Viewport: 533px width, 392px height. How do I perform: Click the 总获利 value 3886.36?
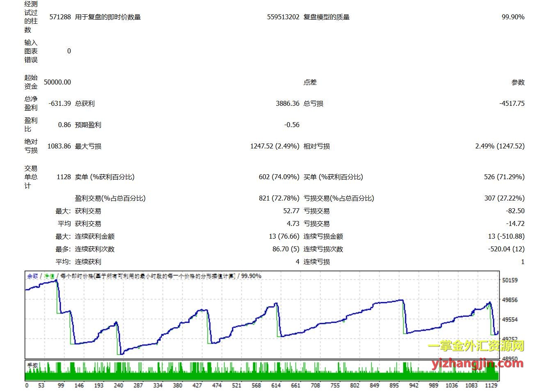(x=287, y=103)
